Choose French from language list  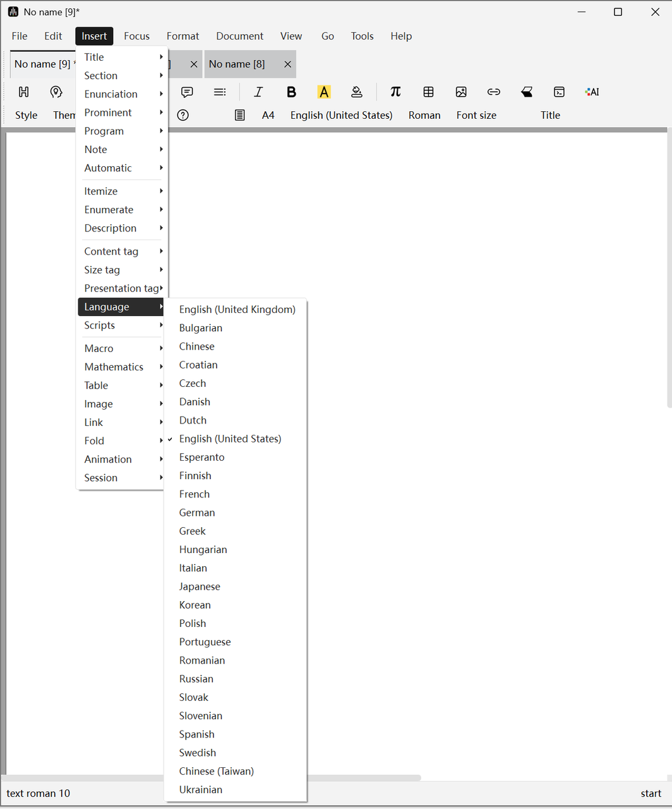point(195,494)
